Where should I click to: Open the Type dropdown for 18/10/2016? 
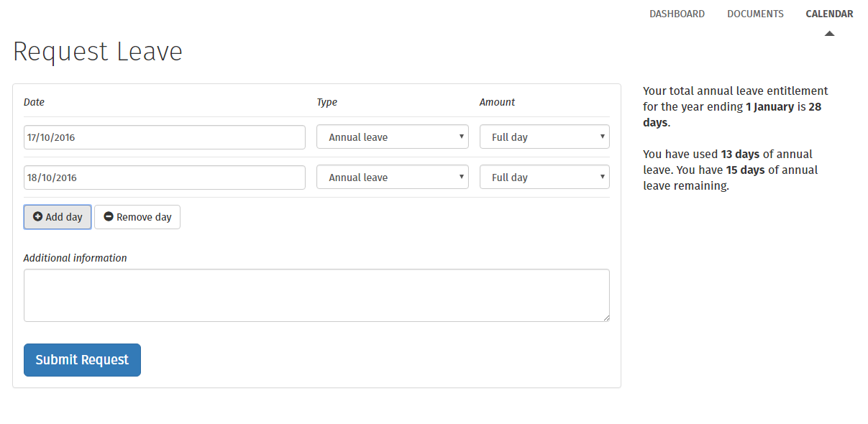(x=392, y=178)
